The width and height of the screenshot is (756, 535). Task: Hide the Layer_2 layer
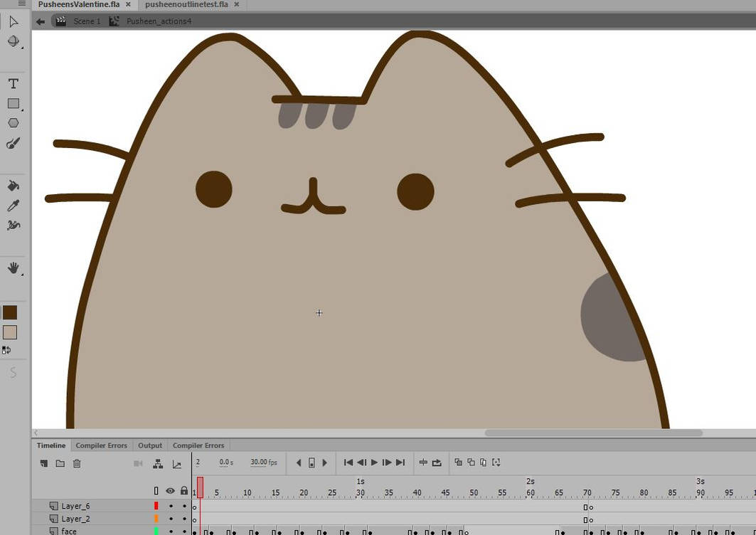pyautogui.click(x=171, y=519)
